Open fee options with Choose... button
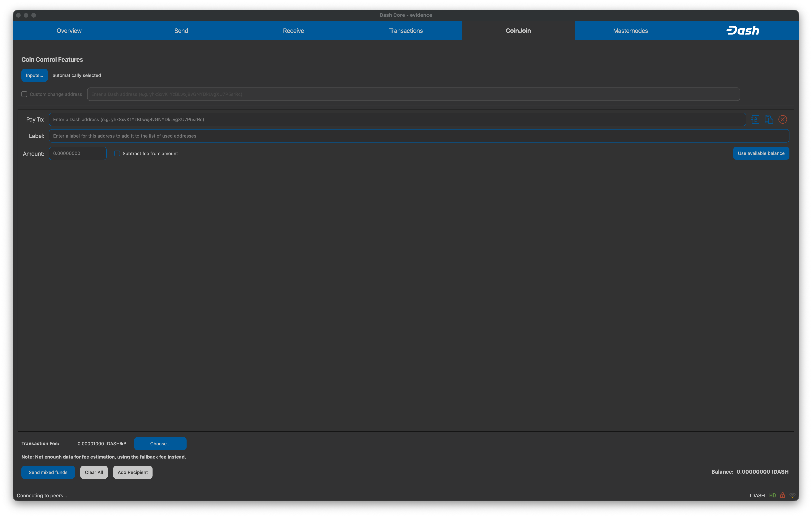The image size is (812, 517). click(160, 443)
